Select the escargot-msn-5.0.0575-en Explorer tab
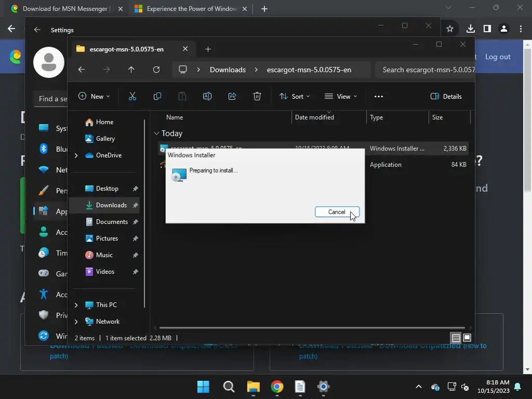This screenshot has height=399, width=532. point(132,49)
